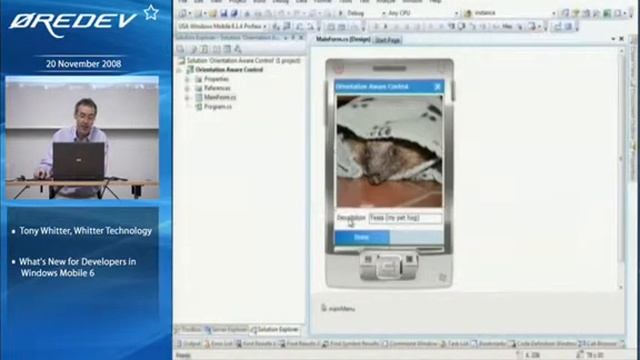The width and height of the screenshot is (640, 360).
Task: Switch to the MainForm.cs [Design] tab
Action: pyautogui.click(x=343, y=40)
